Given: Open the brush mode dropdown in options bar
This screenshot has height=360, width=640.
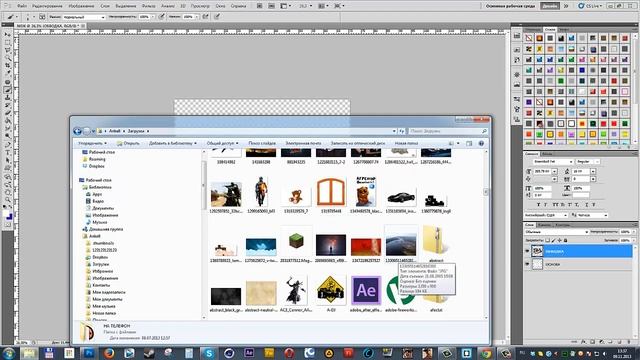Looking at the screenshot, I should point(84,17).
